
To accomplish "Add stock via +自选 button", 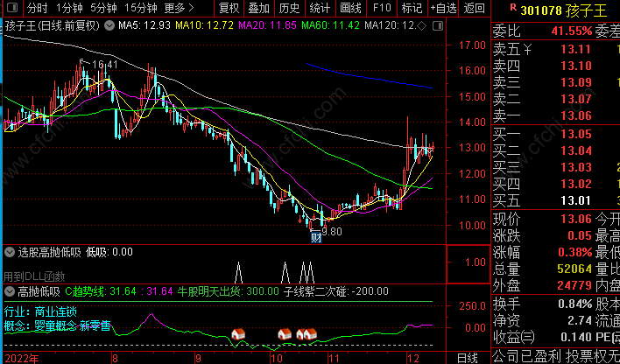I will (x=443, y=8).
